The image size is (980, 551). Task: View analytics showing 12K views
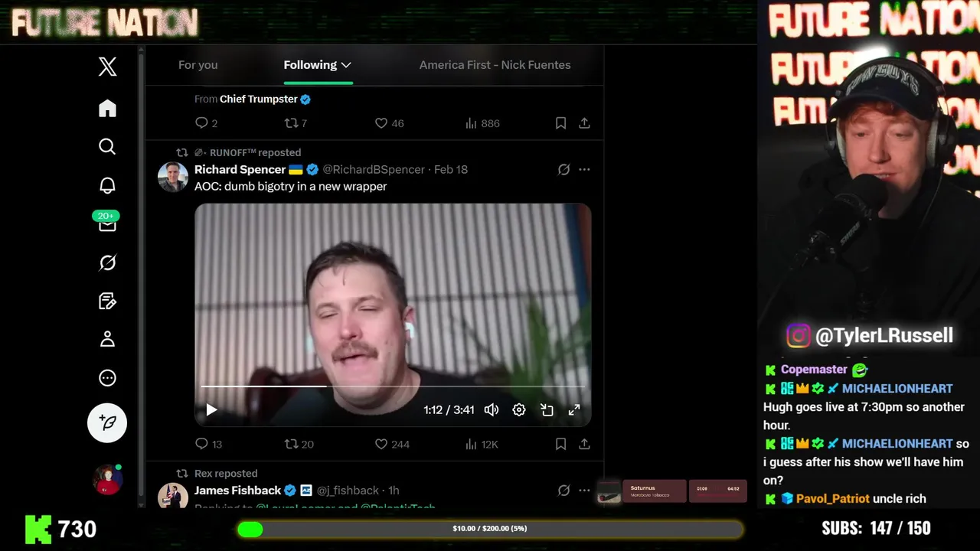click(x=482, y=444)
